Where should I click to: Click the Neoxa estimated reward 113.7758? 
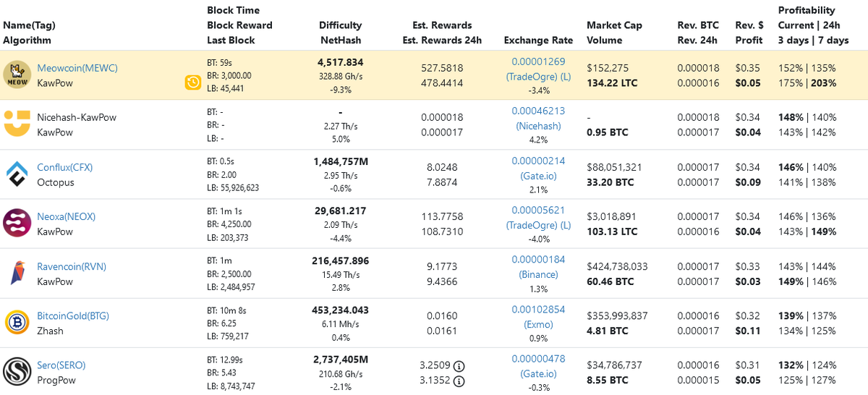coord(442,216)
